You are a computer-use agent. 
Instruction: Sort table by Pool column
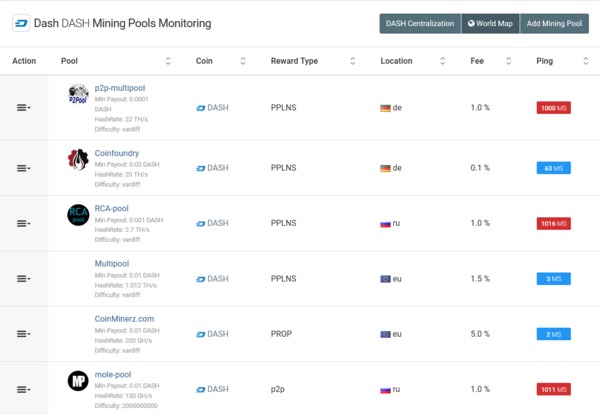click(168, 61)
